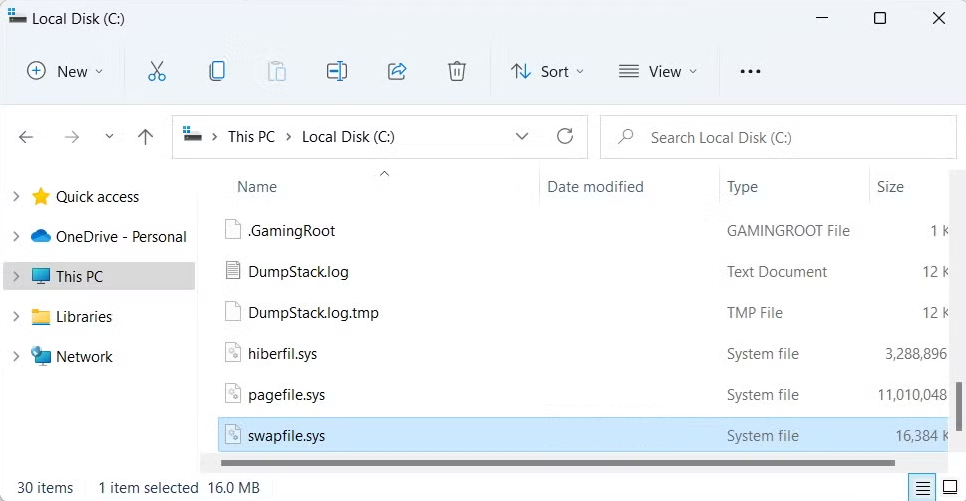Viewport: 966px width, 501px height.
Task: Refresh the Local Disk folder
Action: pos(564,136)
